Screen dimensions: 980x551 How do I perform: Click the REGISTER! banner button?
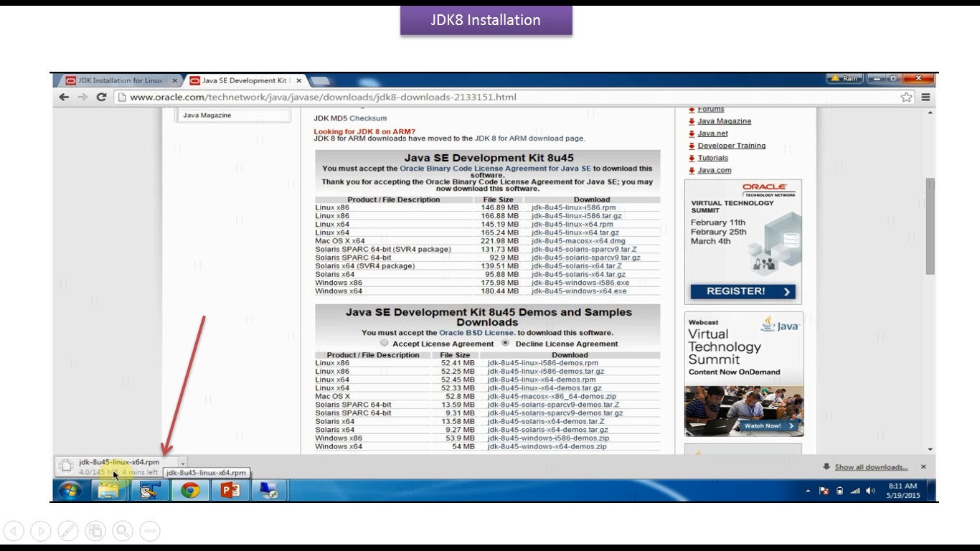coord(743,291)
